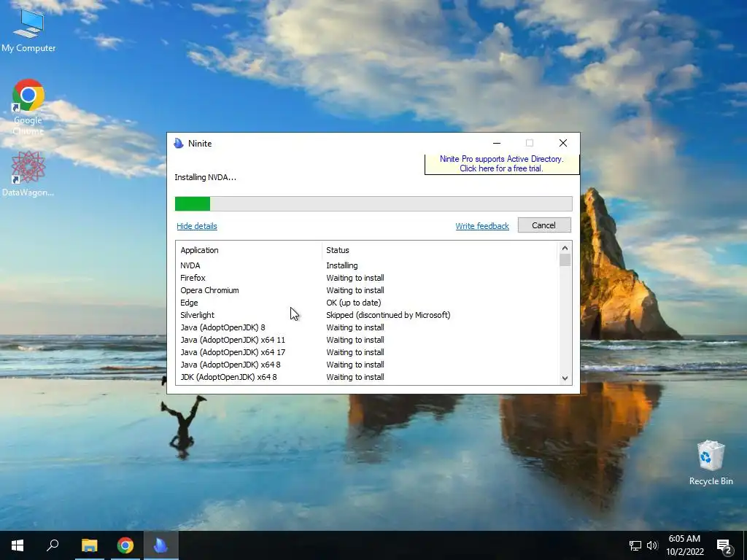Select JDK (AdoptOpenJDK) x64 8 row
The image size is (747, 560).
368,377
